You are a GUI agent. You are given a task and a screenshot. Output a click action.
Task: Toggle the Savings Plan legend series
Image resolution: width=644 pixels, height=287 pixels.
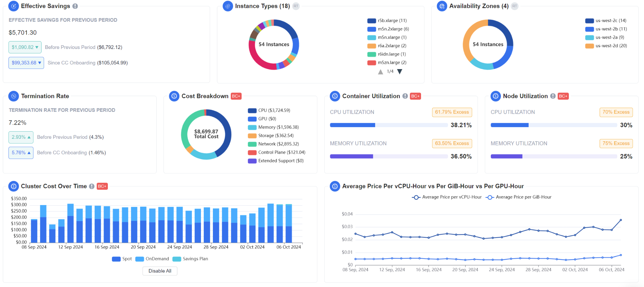pos(190,259)
